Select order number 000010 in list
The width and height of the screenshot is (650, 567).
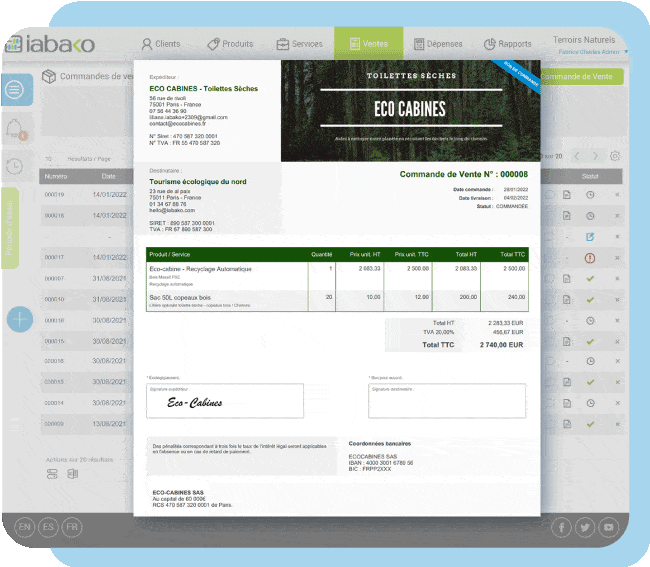[x=54, y=299]
